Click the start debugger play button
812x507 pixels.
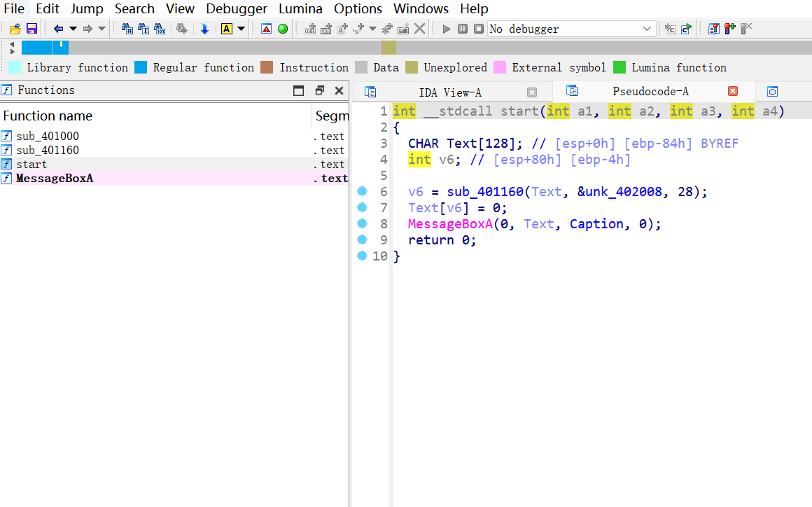447,29
